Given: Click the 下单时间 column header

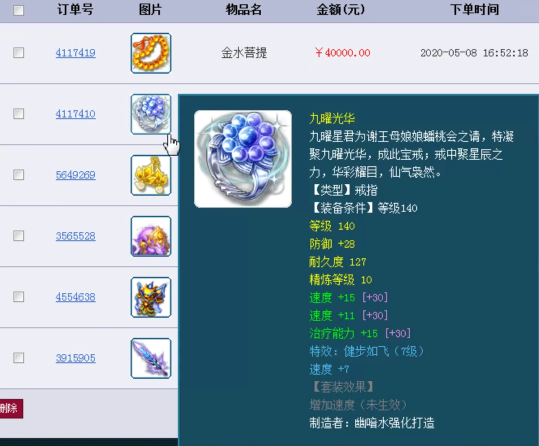Looking at the screenshot, I should coord(474,9).
